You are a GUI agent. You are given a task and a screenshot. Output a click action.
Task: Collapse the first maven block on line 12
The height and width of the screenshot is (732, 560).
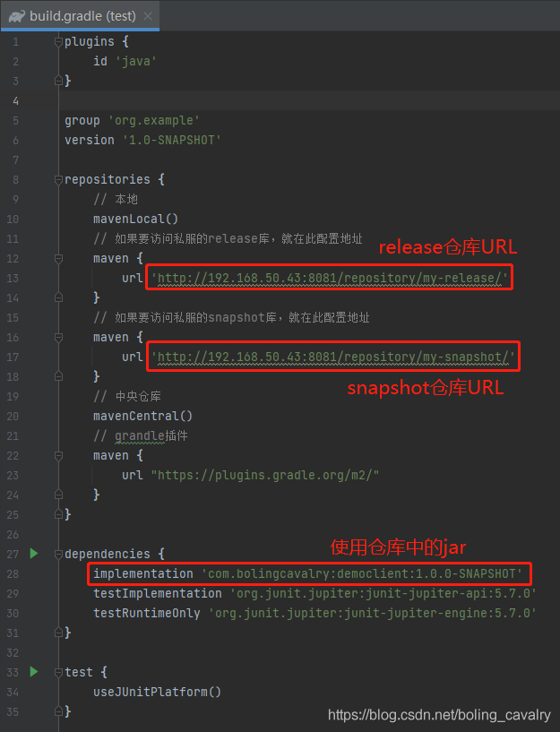[x=58, y=258]
